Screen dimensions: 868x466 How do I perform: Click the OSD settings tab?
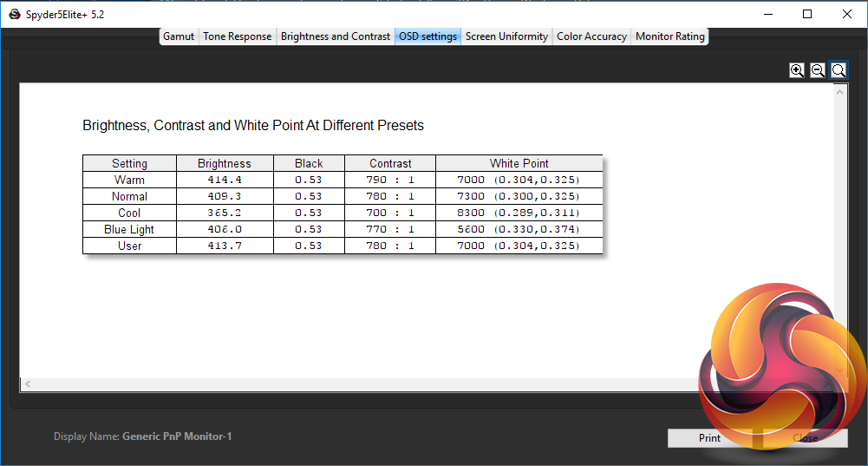click(427, 36)
